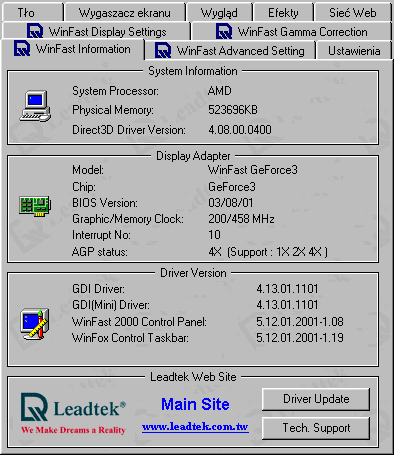Click the green graphics card icon

click(x=35, y=206)
